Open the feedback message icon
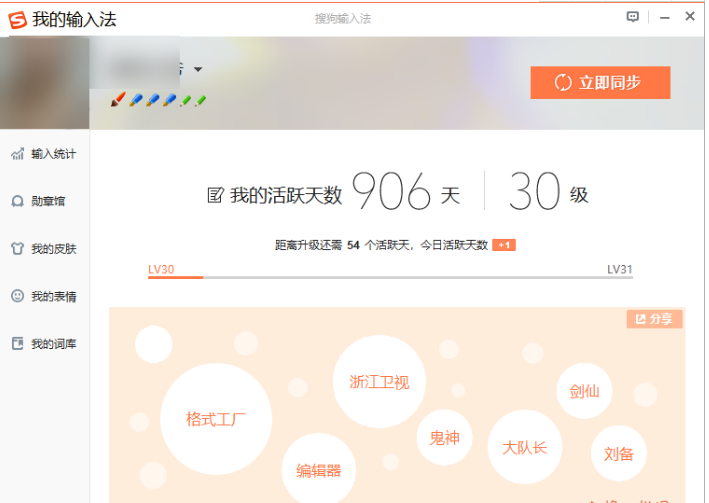The image size is (709, 503). (x=633, y=17)
